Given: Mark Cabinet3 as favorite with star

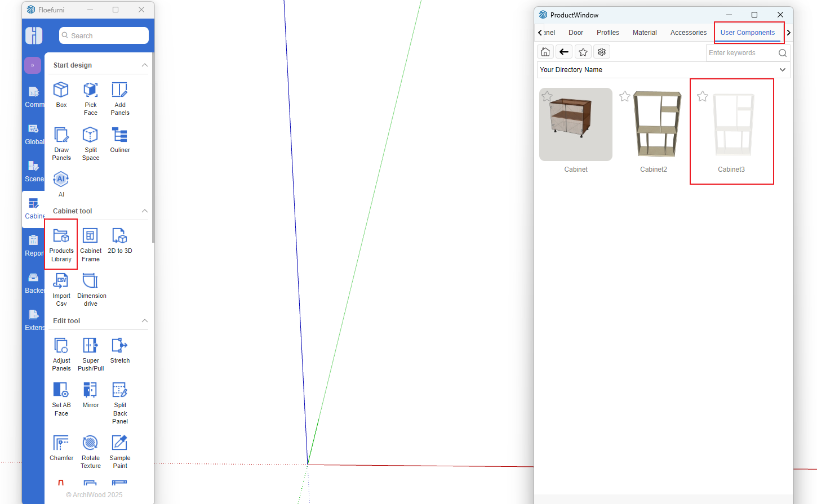Looking at the screenshot, I should [x=703, y=97].
